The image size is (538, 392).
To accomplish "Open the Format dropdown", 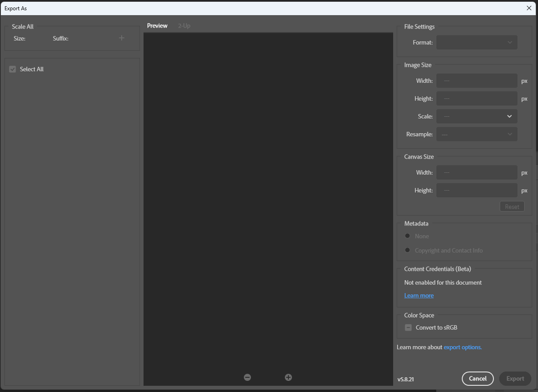I will pos(476,42).
